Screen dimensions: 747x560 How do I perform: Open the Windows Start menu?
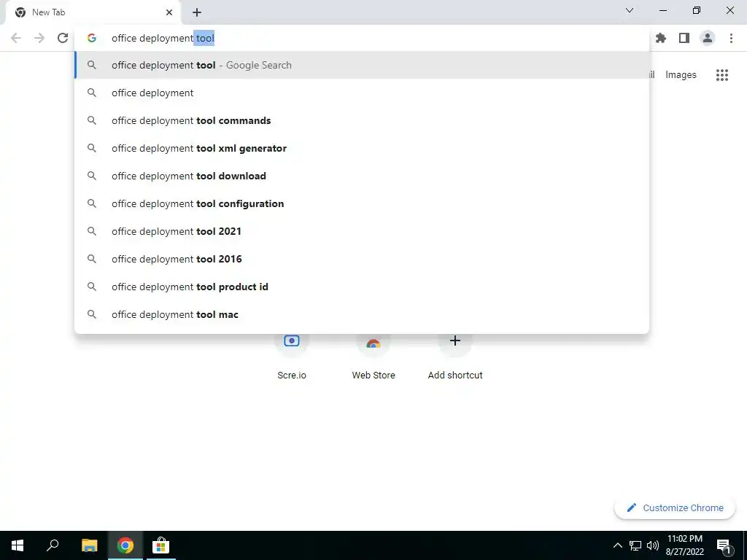point(18,545)
